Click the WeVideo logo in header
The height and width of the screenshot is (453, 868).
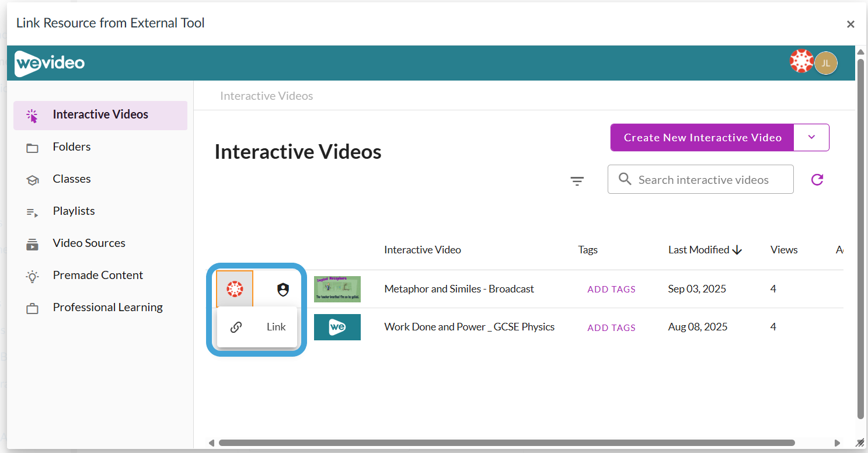coord(50,63)
